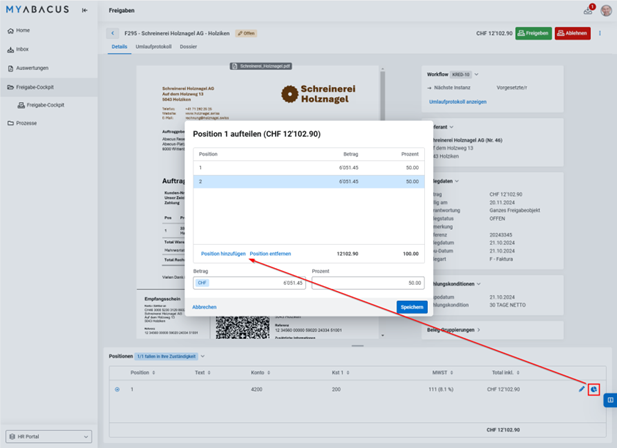Sort by the Position column
This screenshot has width=617, height=448.
(143, 372)
